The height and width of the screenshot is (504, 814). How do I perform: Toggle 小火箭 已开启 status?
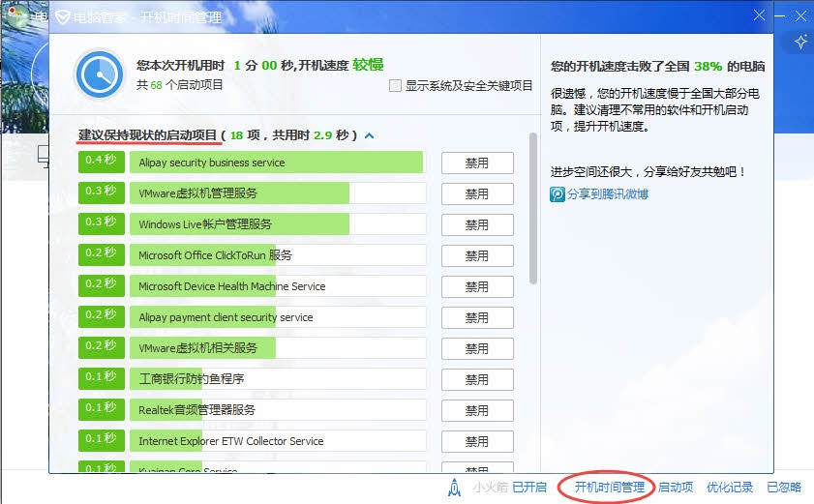point(529,488)
